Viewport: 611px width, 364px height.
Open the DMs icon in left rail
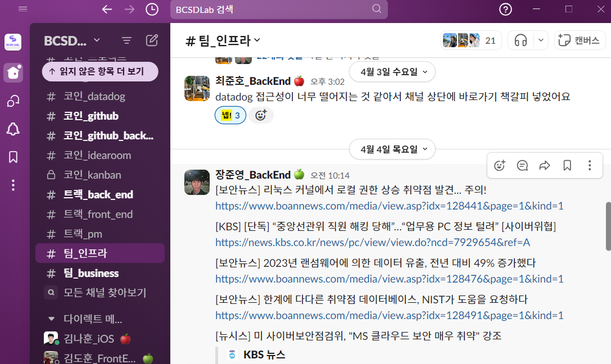pyautogui.click(x=13, y=101)
